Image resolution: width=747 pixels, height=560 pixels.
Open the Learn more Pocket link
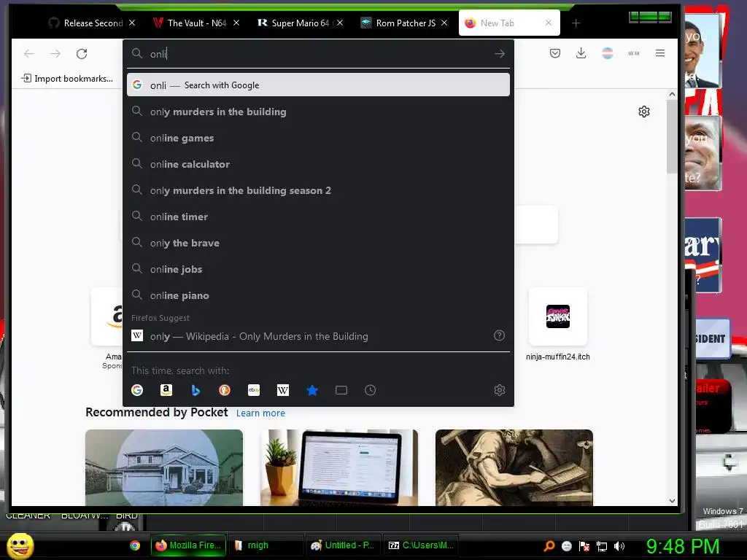(x=260, y=413)
